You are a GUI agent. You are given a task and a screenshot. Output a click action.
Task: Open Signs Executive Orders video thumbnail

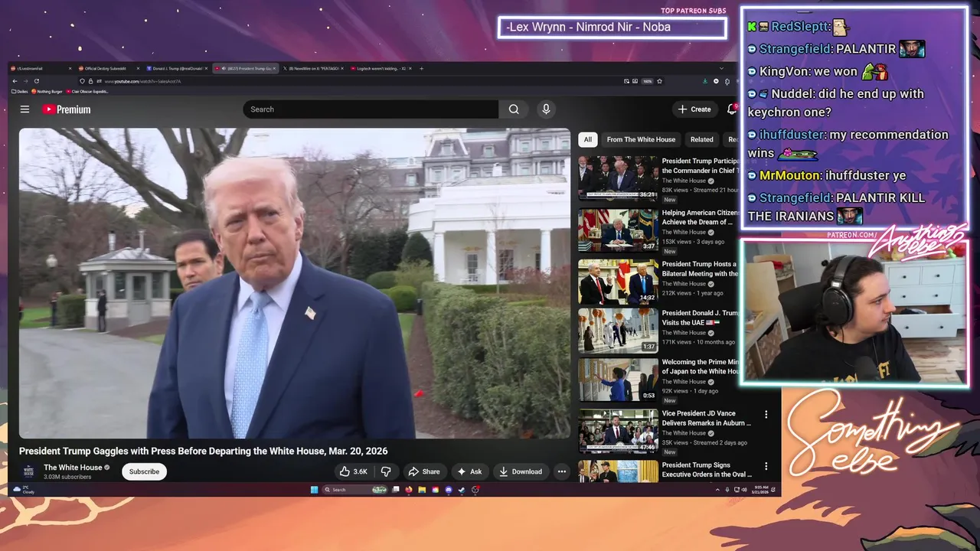[618, 471]
